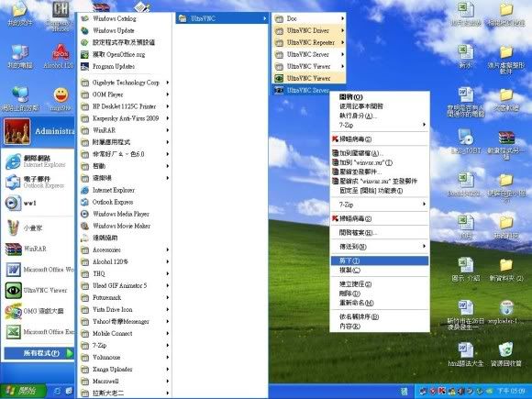
Task: Open the Mobile Connect program group
Action: click(124, 334)
